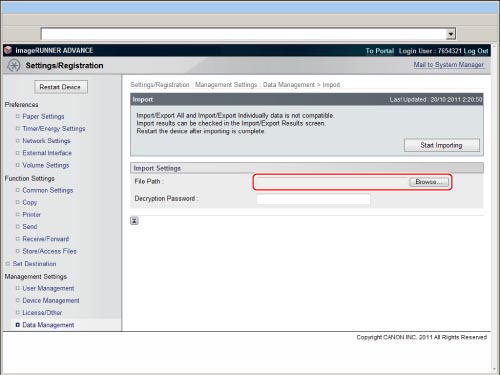
Task: Click the imageRUNNER ADVANCE cube logo icon
Action: (8, 50)
